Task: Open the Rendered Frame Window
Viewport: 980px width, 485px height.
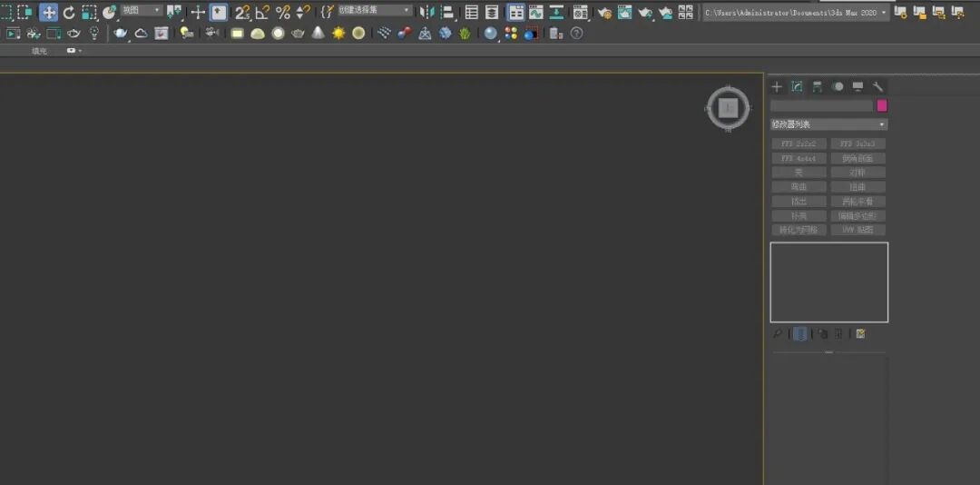Action: 624,12
